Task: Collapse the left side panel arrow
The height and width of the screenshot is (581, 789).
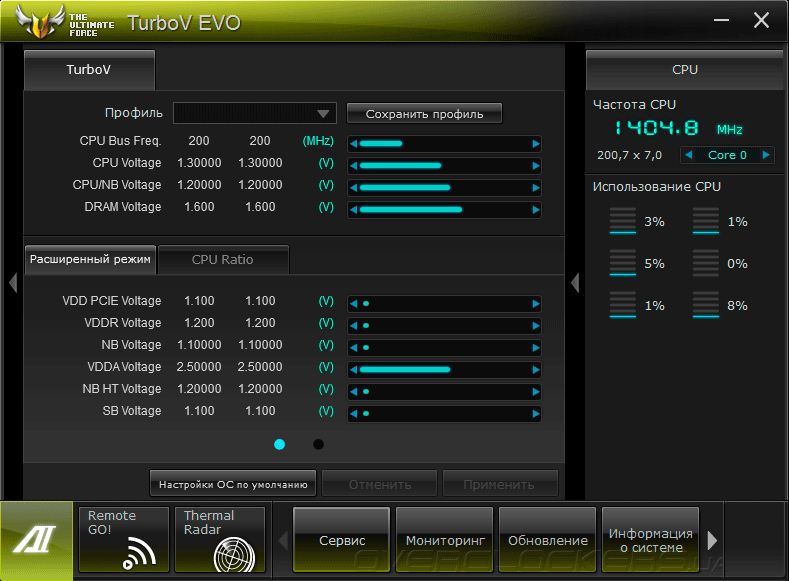Action: tap(13, 283)
